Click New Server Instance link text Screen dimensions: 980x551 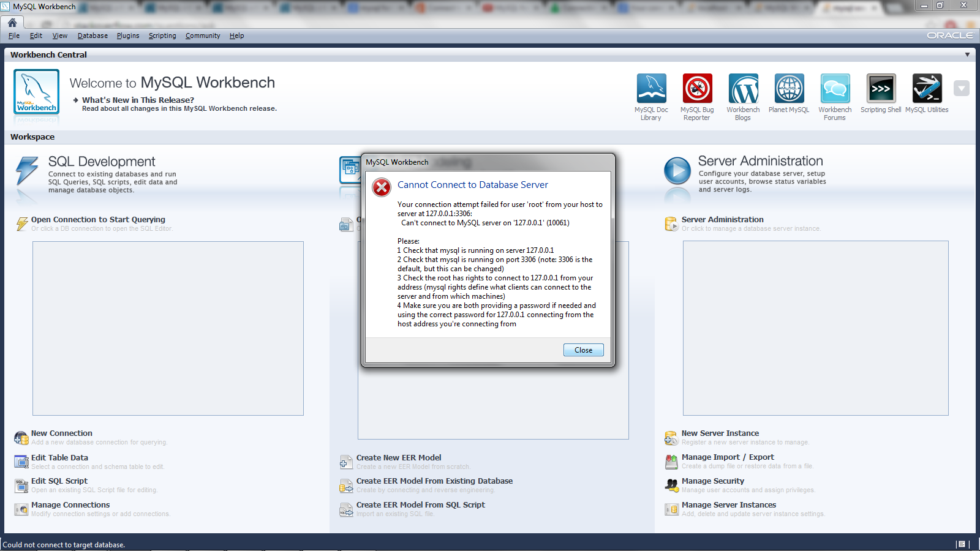coord(720,433)
